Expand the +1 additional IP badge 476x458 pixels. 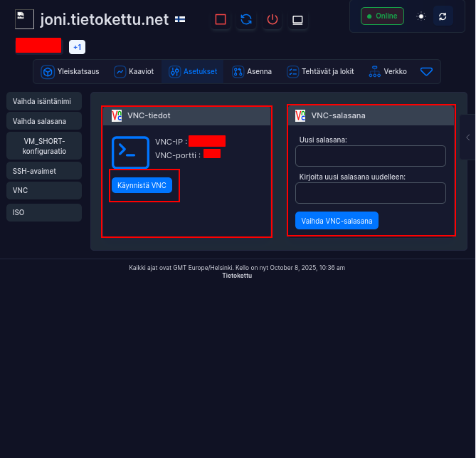coord(77,47)
